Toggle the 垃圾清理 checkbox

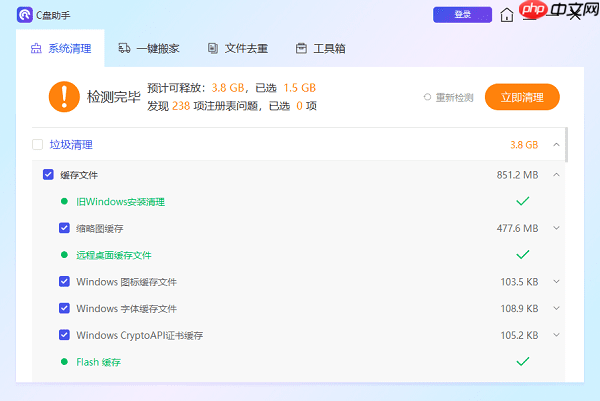pos(38,145)
